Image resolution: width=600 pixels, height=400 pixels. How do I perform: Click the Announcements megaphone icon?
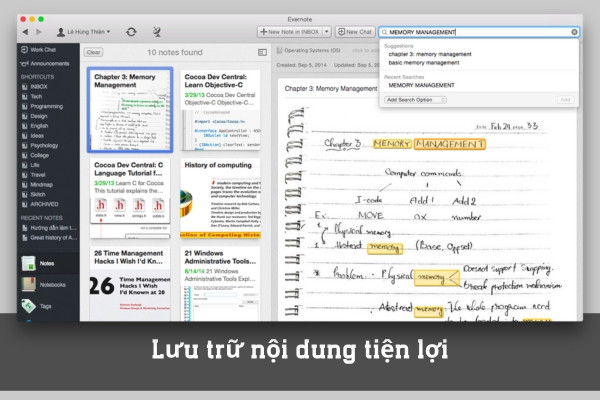point(24,64)
